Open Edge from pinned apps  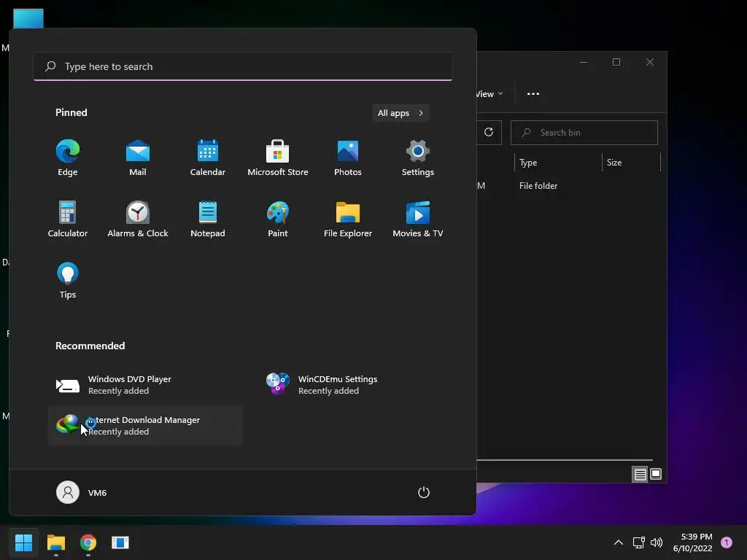[68, 158]
